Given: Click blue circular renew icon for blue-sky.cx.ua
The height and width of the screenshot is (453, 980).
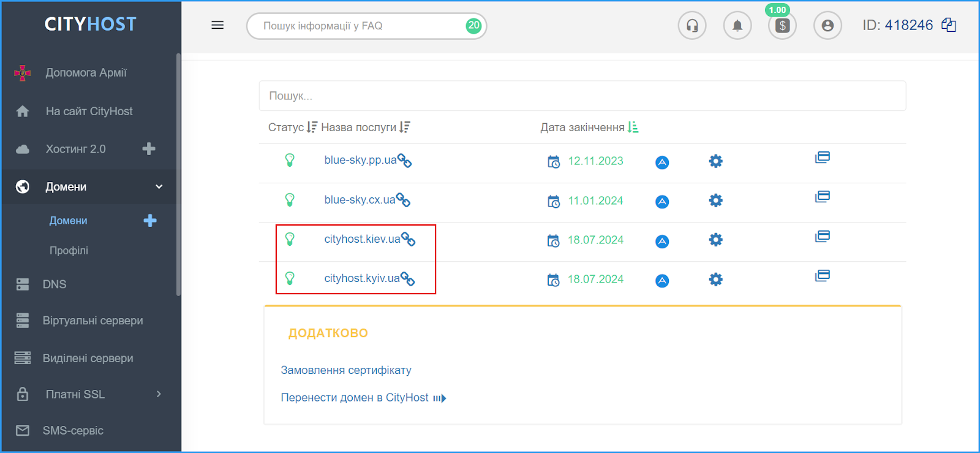Looking at the screenshot, I should pyautogui.click(x=662, y=202).
